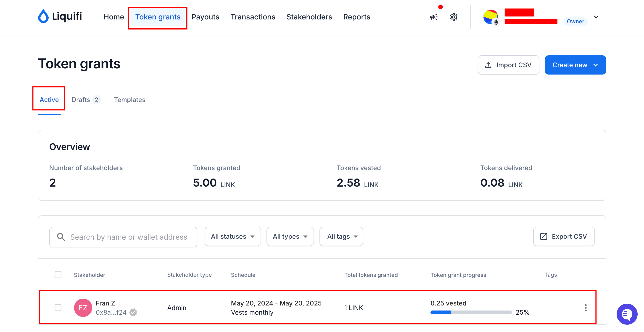The width and height of the screenshot is (644, 332).
Task: Expand the All tags filter
Action: 341,236
